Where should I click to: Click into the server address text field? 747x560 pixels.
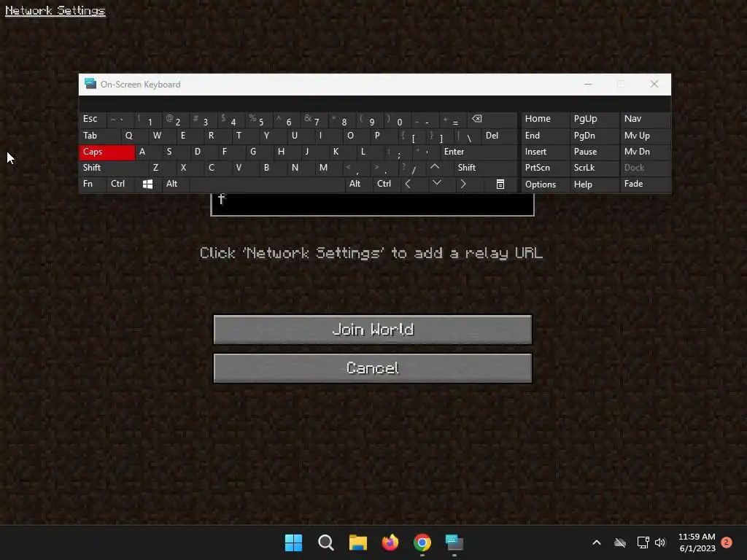[372, 205]
